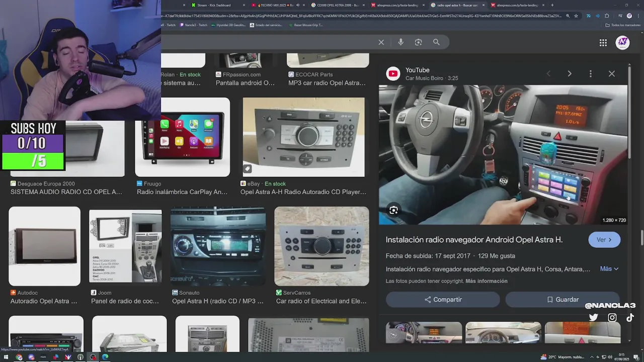644x362 pixels.
Task: Click the Ver button for the video
Action: (604, 240)
